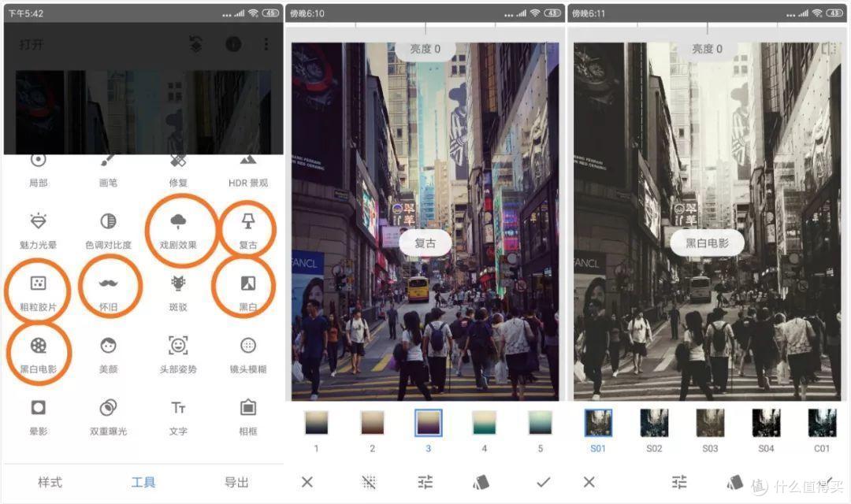The height and width of the screenshot is (504, 851).
Task: Switch to the 导出 tab
Action: pos(236,482)
